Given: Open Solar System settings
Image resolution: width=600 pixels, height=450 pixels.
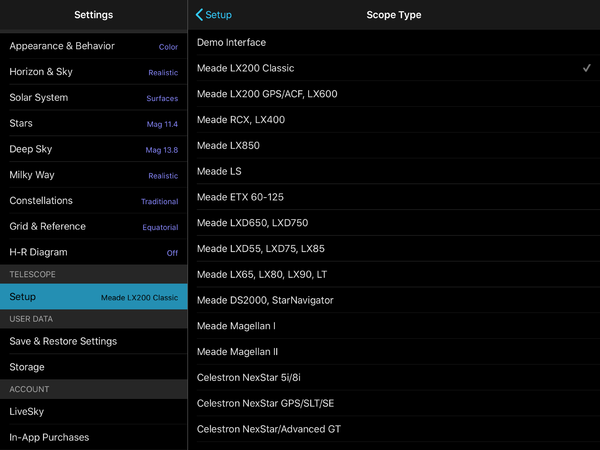Looking at the screenshot, I should [x=94, y=98].
